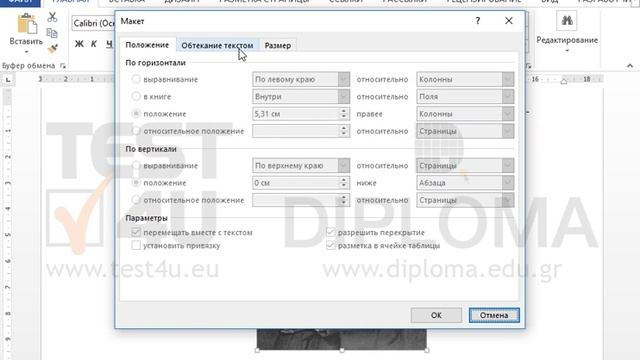
Task: Collapse the ribbon with the chevron
Action: 630,66
